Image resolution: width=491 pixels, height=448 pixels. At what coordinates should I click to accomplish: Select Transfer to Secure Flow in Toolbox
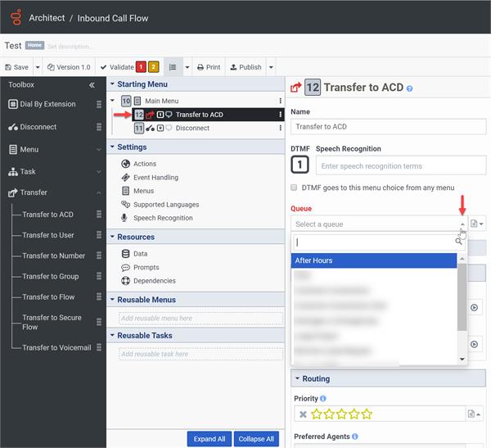(x=52, y=323)
